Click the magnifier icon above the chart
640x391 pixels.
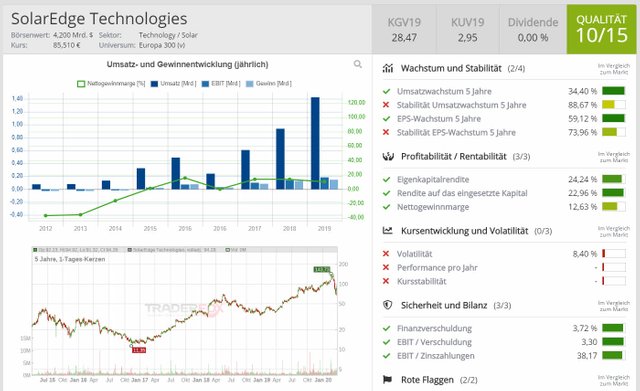tap(358, 64)
